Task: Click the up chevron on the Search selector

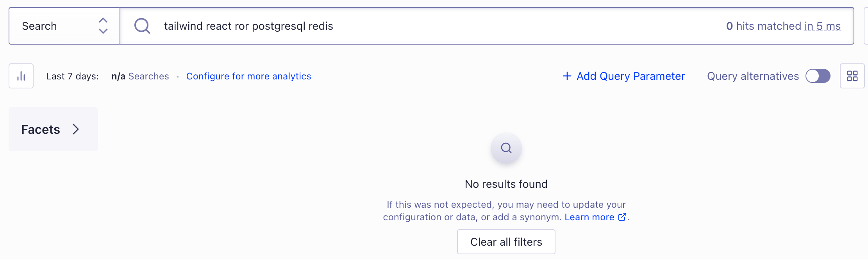Action: tap(102, 20)
